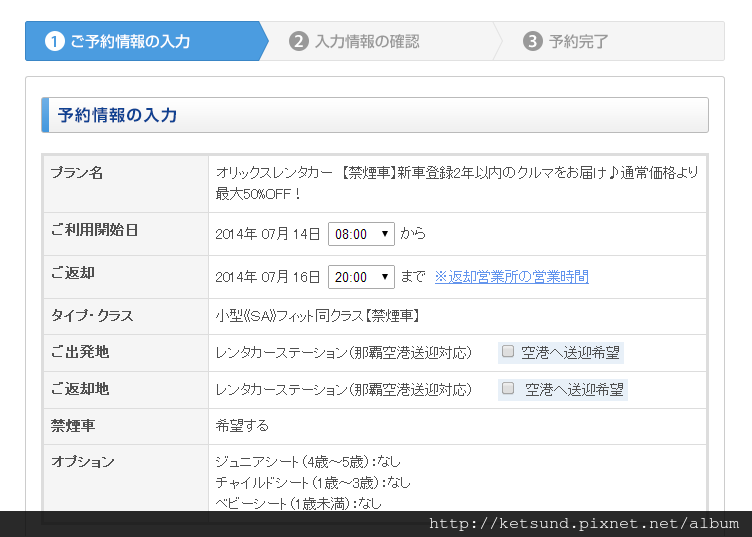Click the タイプ・クラス row label
This screenshot has height=537, width=752.
92,315
